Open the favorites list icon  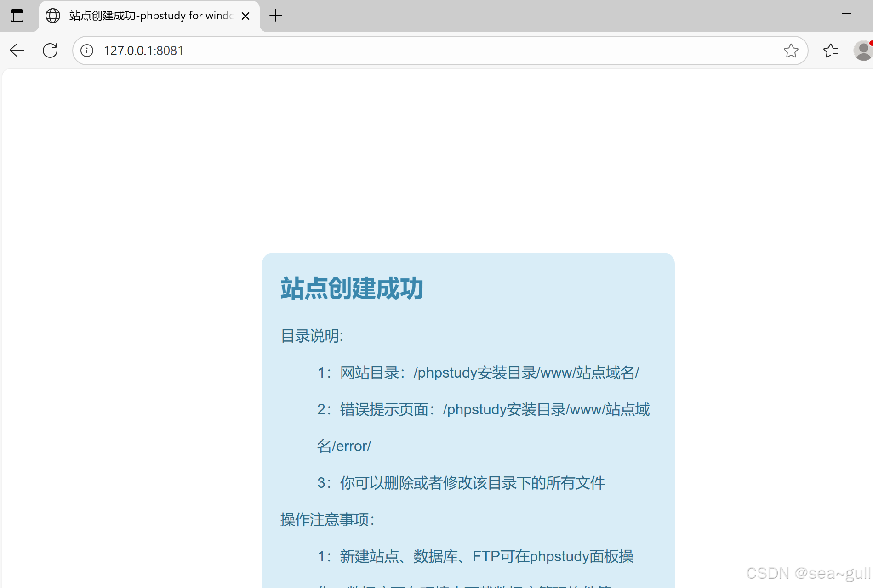830,51
